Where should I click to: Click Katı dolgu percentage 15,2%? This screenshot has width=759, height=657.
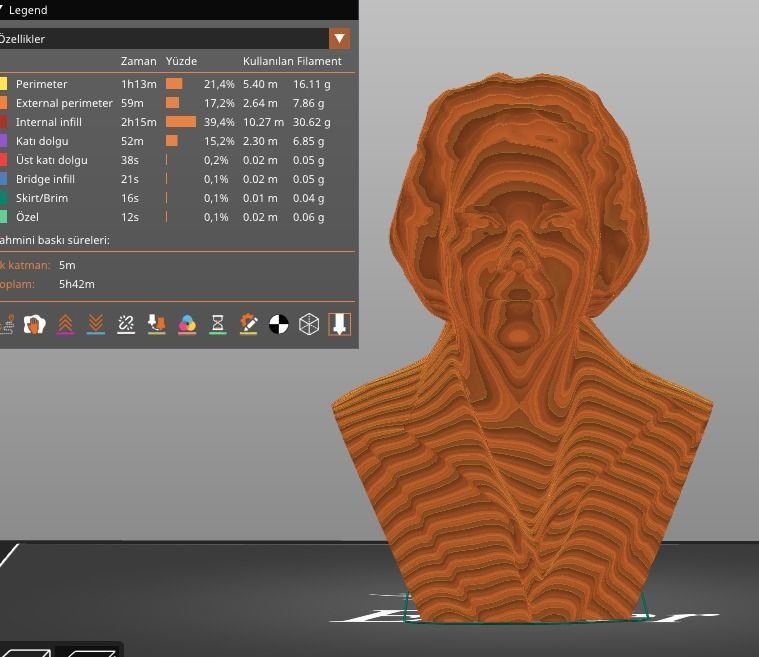219,141
